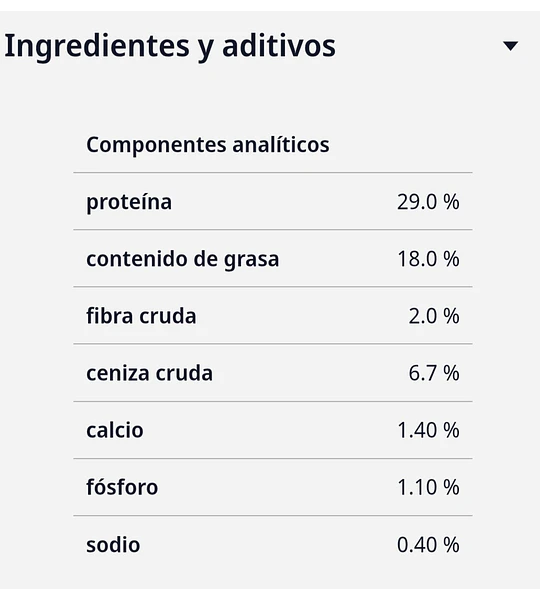The height and width of the screenshot is (600, 540).
Task: Click the Ingredientes y aditivos heading
Action: point(170,47)
